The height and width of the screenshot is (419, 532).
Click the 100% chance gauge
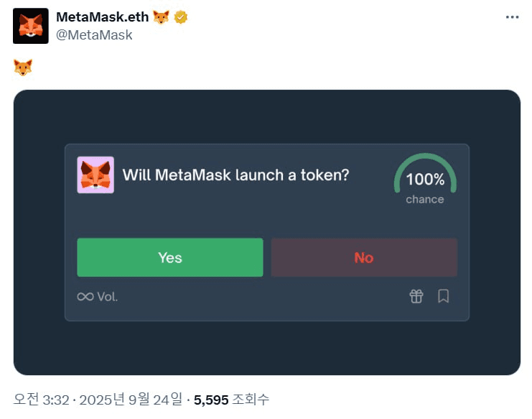[x=425, y=179]
